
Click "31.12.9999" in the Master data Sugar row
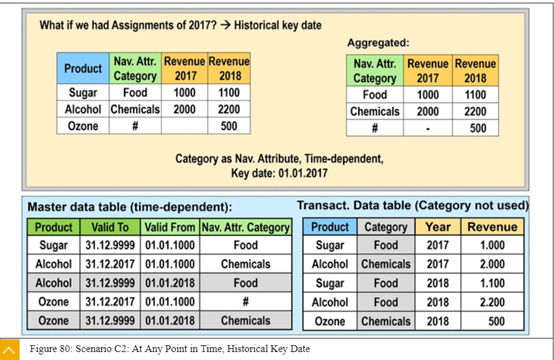[110, 245]
